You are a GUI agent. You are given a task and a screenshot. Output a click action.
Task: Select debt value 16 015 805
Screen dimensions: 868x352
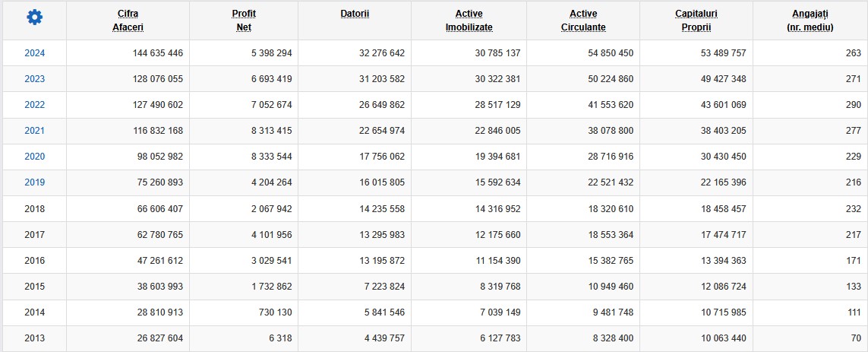(x=382, y=182)
